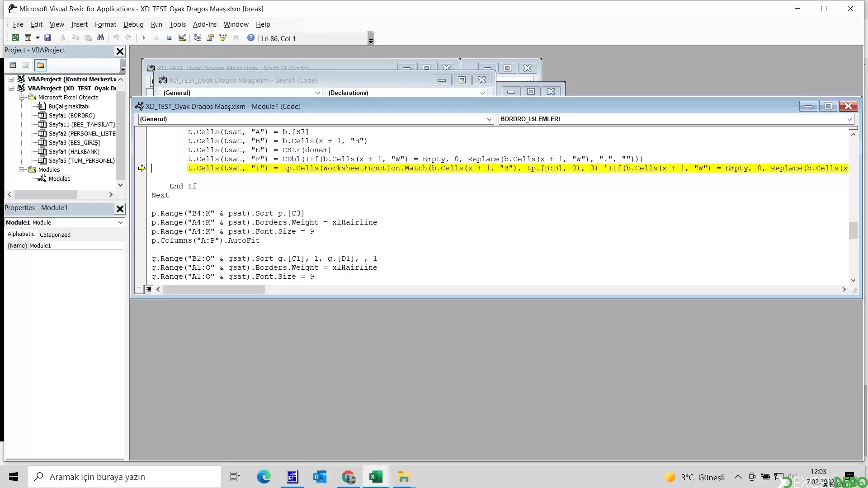Open the Edit menu
The image size is (868, 488).
[37, 24]
